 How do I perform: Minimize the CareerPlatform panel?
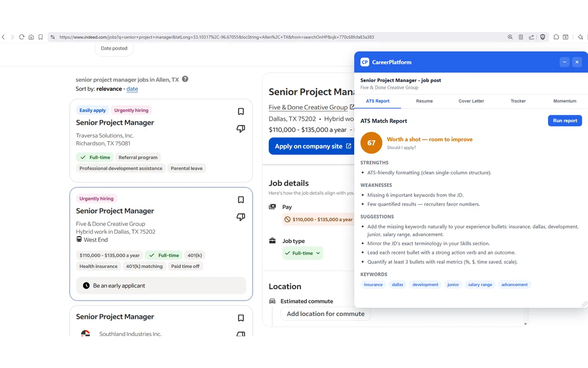coord(565,62)
